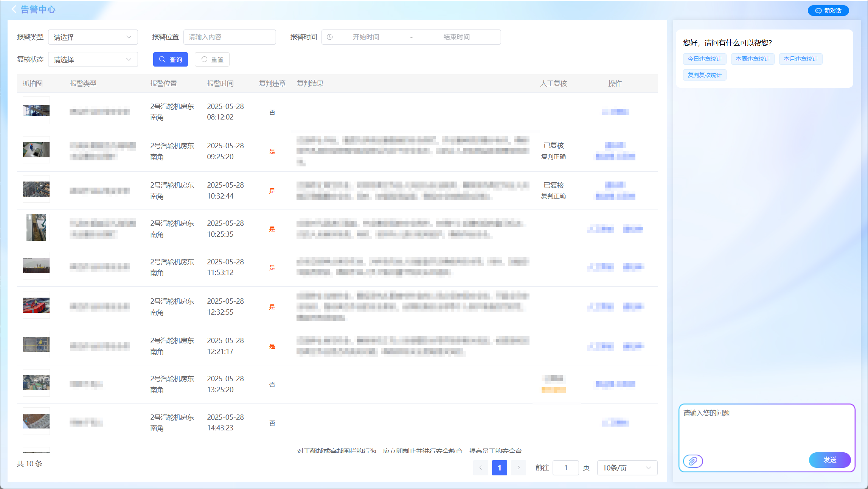Open the 10条/页 page size dropdown

coord(627,468)
